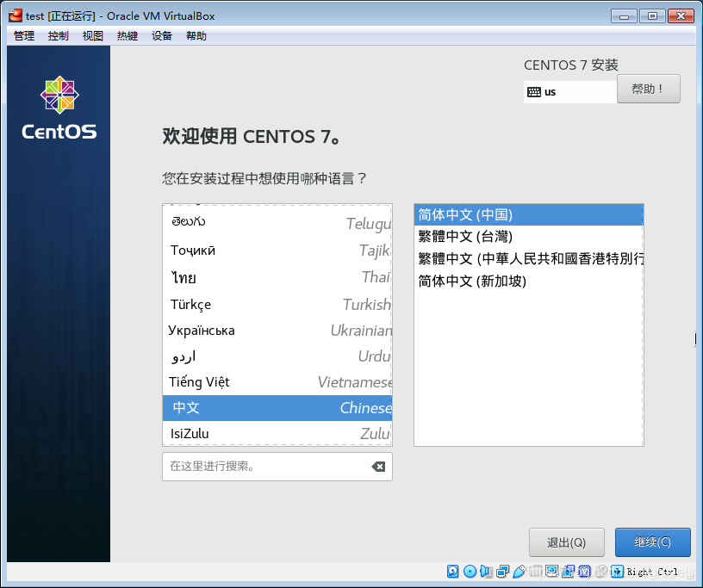Open the 热键 menu
703x588 pixels.
click(128, 36)
